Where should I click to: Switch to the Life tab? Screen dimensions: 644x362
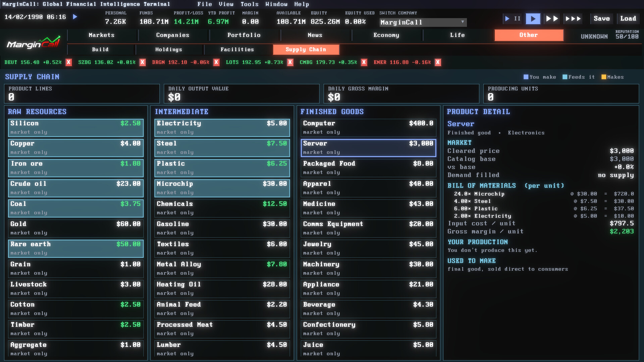click(x=457, y=35)
